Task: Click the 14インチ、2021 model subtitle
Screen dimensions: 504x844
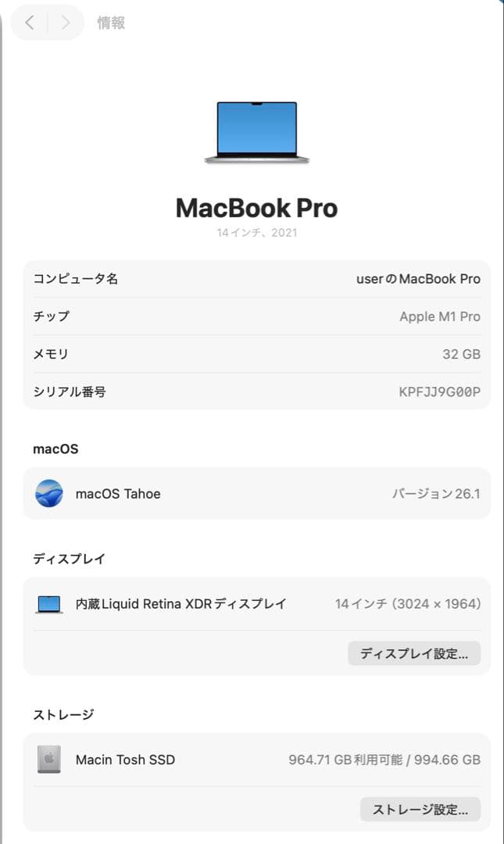Action: [x=257, y=233]
